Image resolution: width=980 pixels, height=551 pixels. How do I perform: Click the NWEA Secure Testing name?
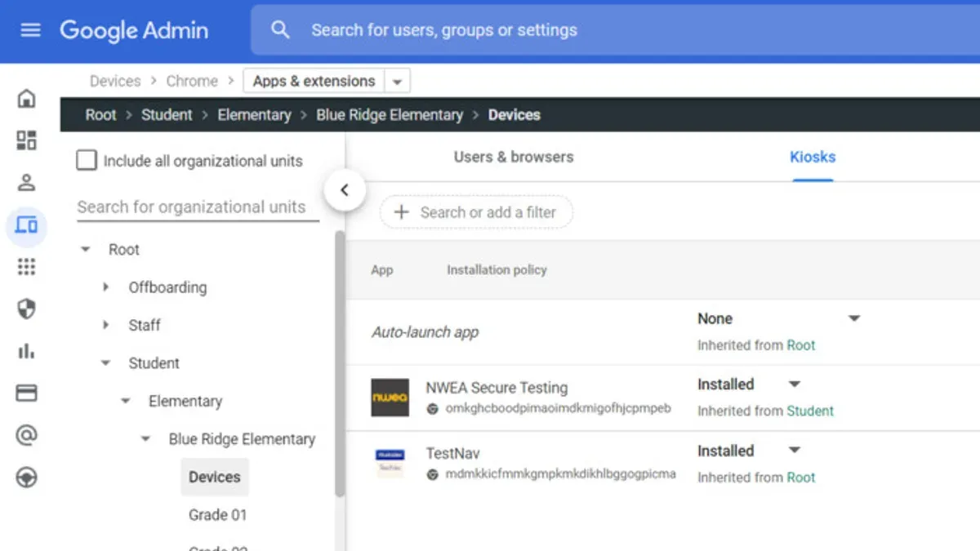pos(497,388)
